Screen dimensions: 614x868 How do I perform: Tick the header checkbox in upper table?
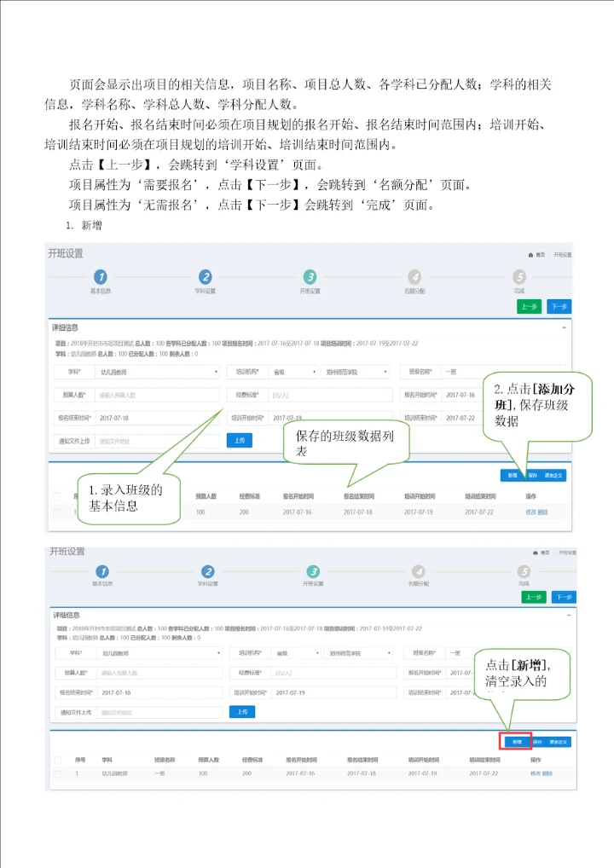[56, 495]
